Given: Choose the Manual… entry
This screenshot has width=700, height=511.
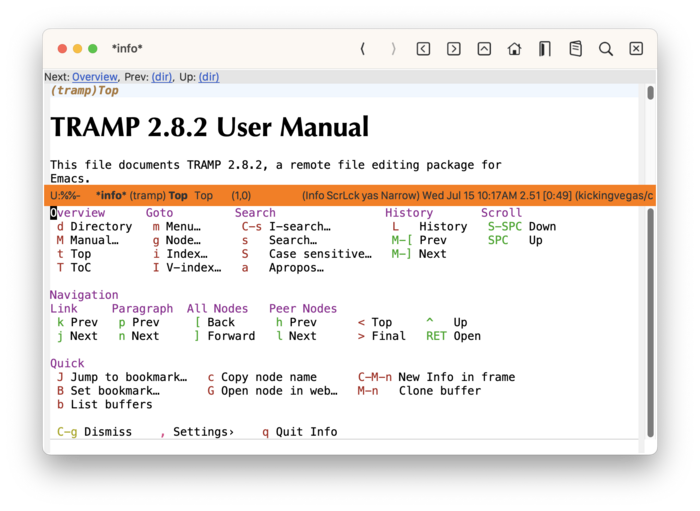Looking at the screenshot, I should [88, 241].
